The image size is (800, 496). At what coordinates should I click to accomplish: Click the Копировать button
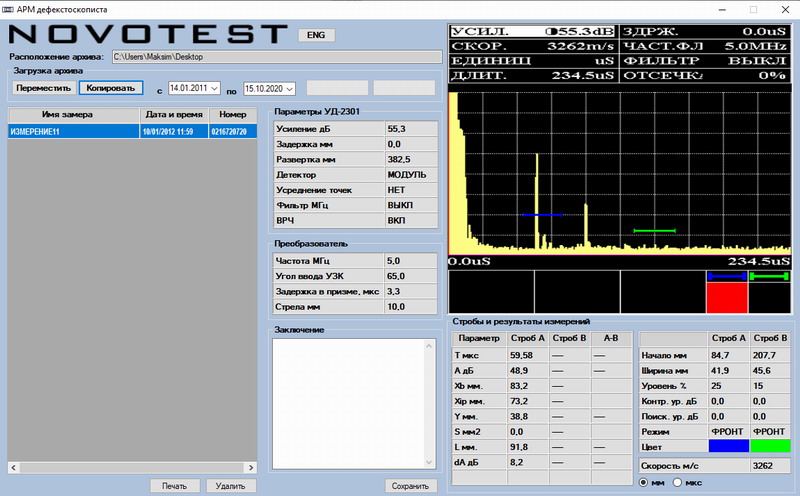coord(111,88)
